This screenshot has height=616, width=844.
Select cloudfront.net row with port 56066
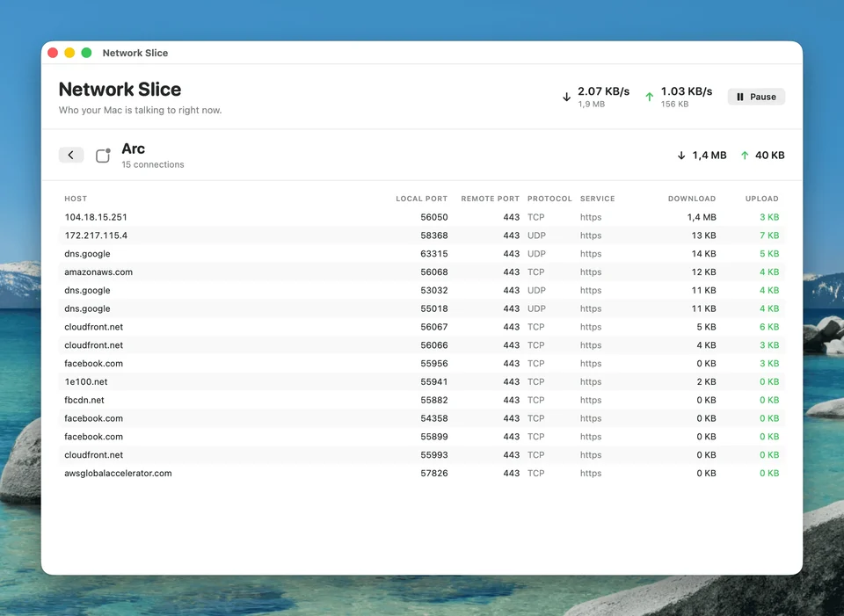pos(421,345)
